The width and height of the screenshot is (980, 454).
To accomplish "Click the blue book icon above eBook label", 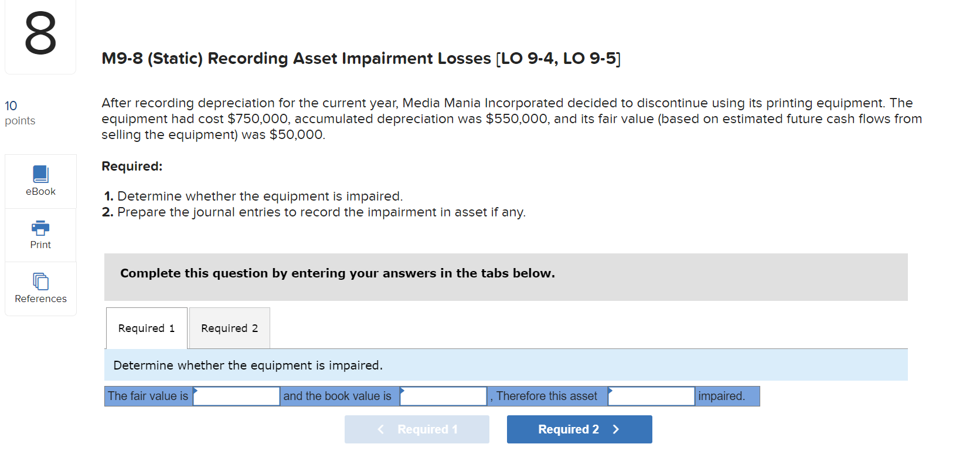I will [x=40, y=173].
